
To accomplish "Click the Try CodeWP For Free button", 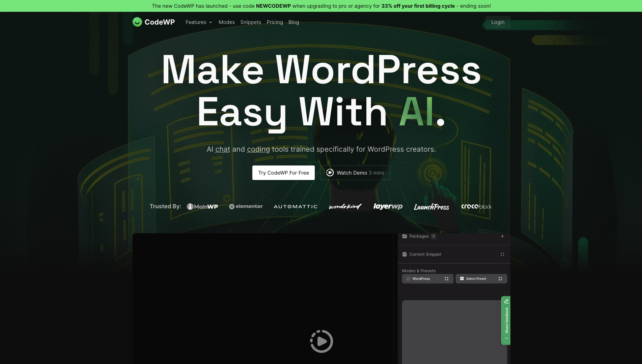I will (x=283, y=173).
